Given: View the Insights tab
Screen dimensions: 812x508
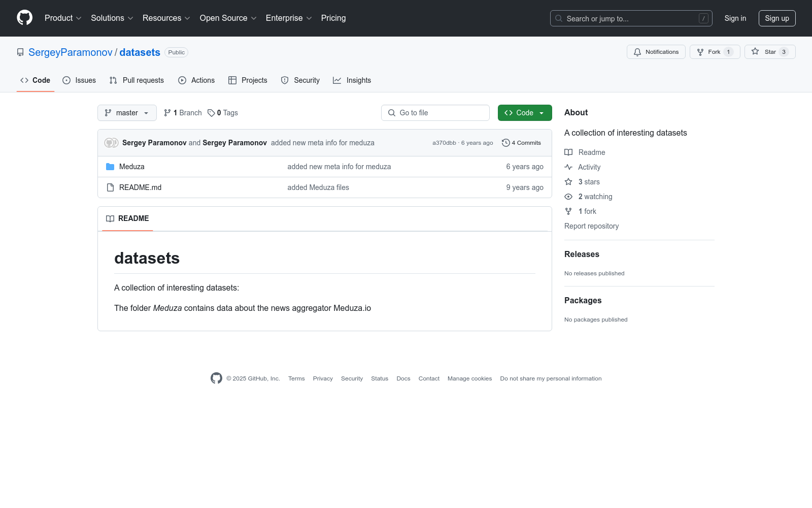Looking at the screenshot, I should click(x=352, y=80).
